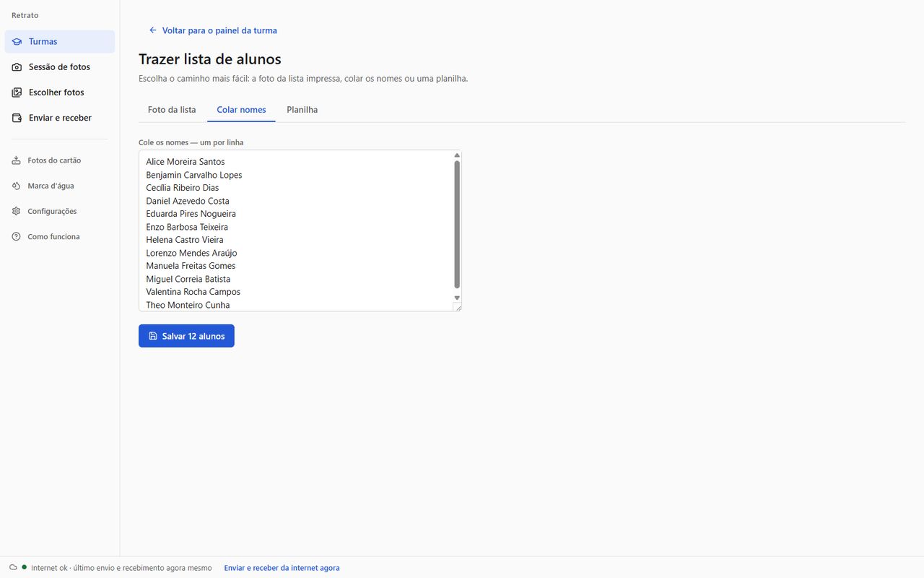Screen dimensions: 924x578
Task: Click the line Miguel Correia Batista
Action: click(188, 279)
